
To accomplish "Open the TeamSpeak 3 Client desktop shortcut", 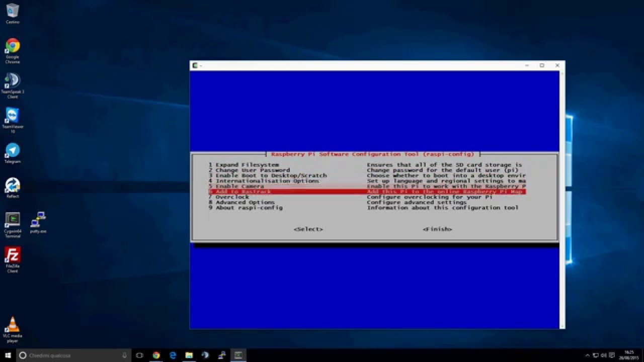I will [13, 84].
